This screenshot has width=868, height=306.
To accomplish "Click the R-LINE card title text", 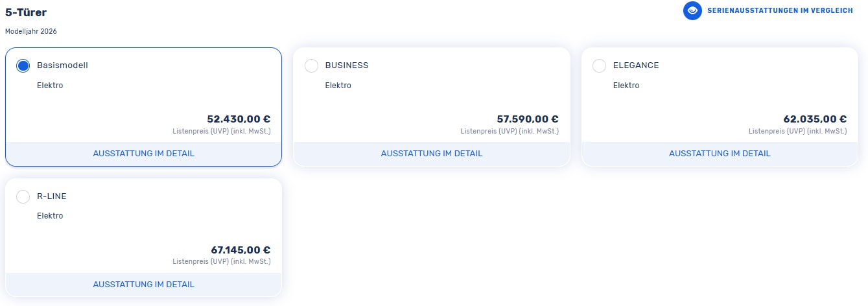I will click(x=52, y=196).
